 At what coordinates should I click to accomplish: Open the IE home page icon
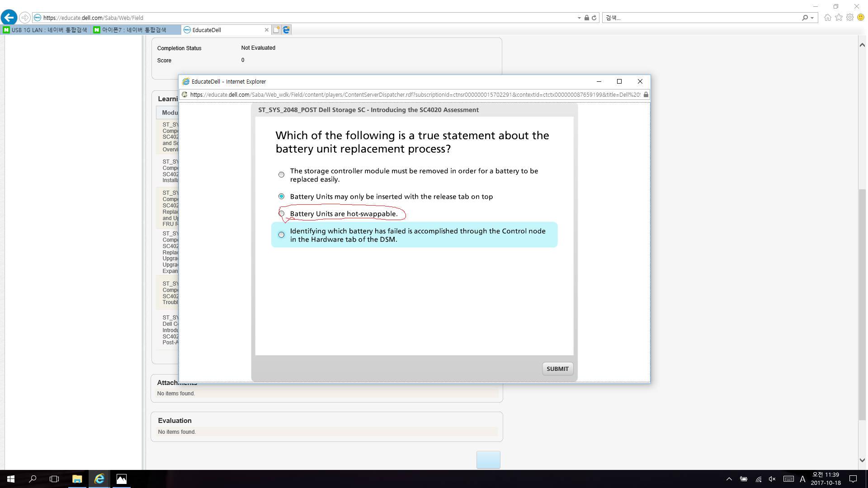828,18
